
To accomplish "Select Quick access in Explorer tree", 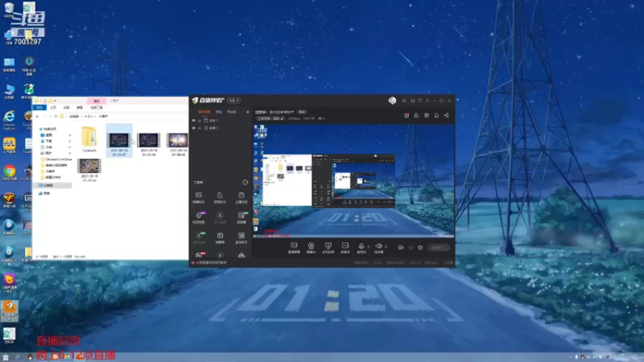I will pos(47,130).
